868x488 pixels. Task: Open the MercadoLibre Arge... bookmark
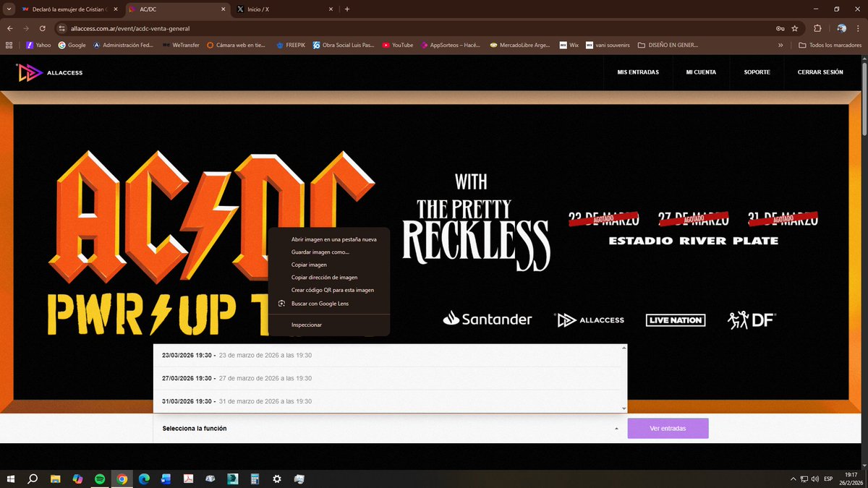521,45
